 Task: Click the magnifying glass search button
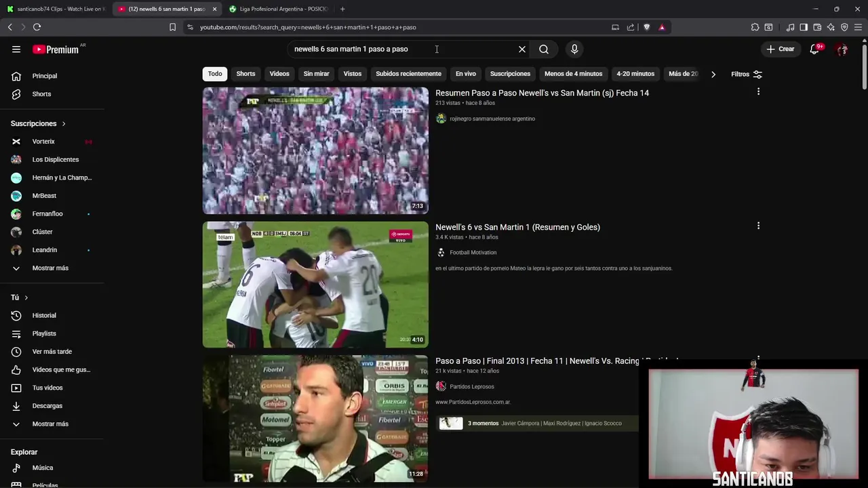tap(544, 49)
